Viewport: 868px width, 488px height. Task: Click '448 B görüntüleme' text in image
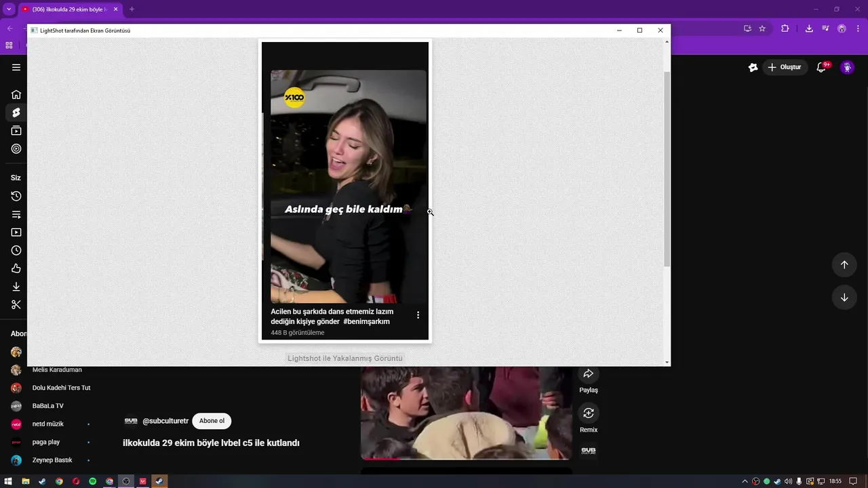[x=298, y=333]
